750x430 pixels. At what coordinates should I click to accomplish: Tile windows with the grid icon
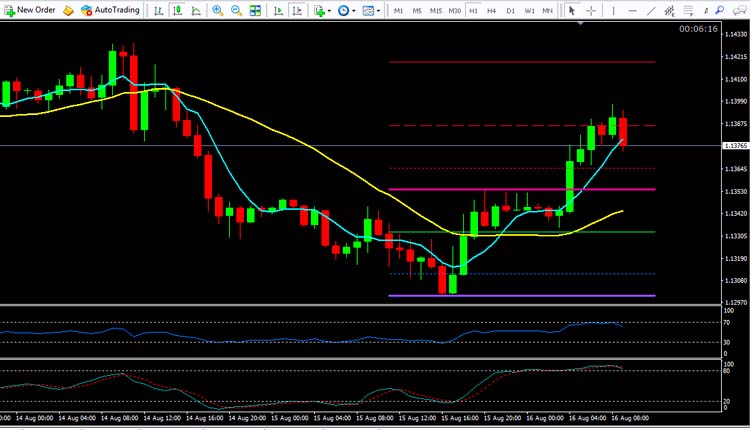[x=255, y=10]
